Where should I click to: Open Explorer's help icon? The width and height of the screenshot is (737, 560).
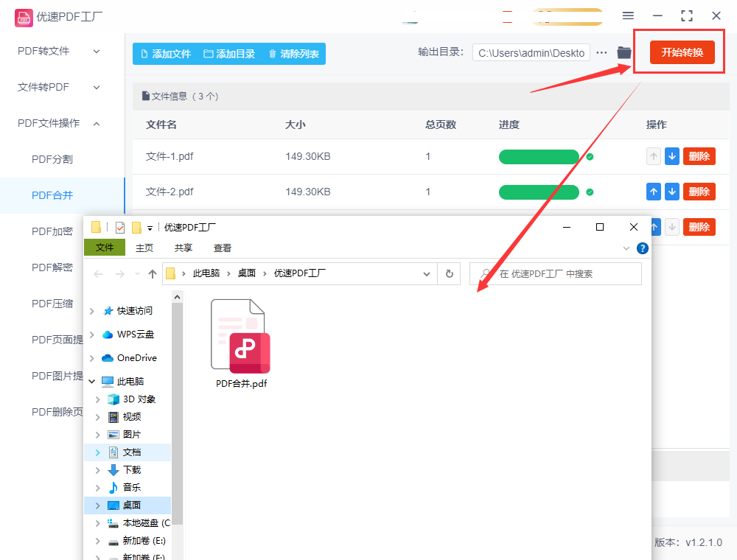click(x=643, y=248)
